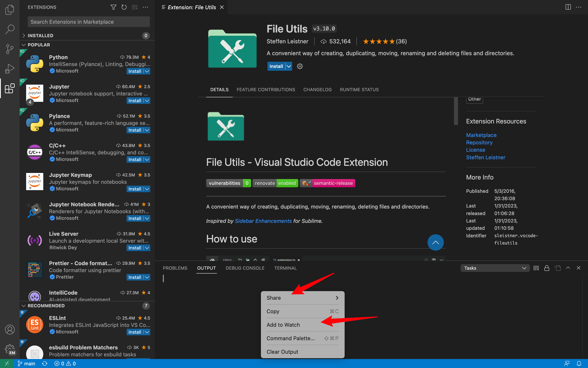This screenshot has height=368, width=588.
Task: Open the RUNTIME STATUS tab
Action: click(359, 90)
